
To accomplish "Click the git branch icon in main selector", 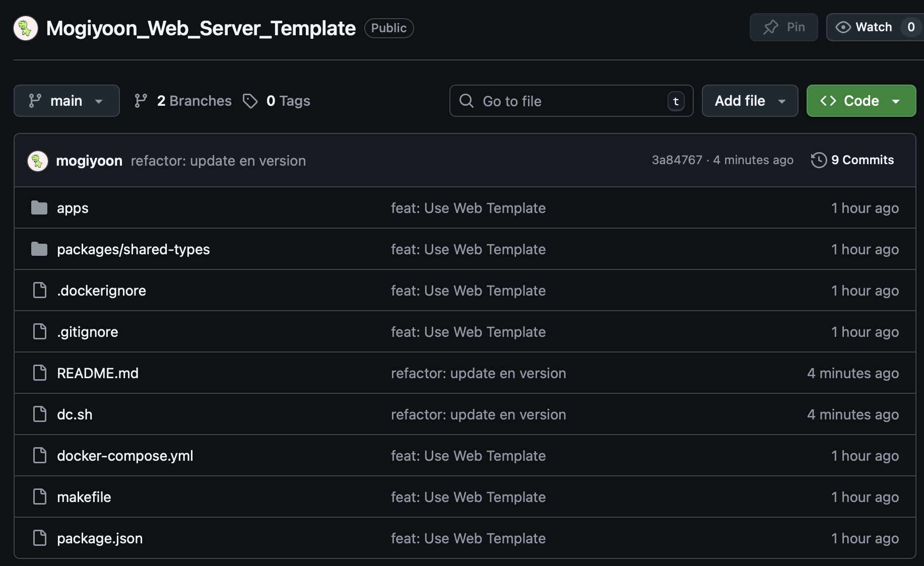I will pyautogui.click(x=35, y=101).
